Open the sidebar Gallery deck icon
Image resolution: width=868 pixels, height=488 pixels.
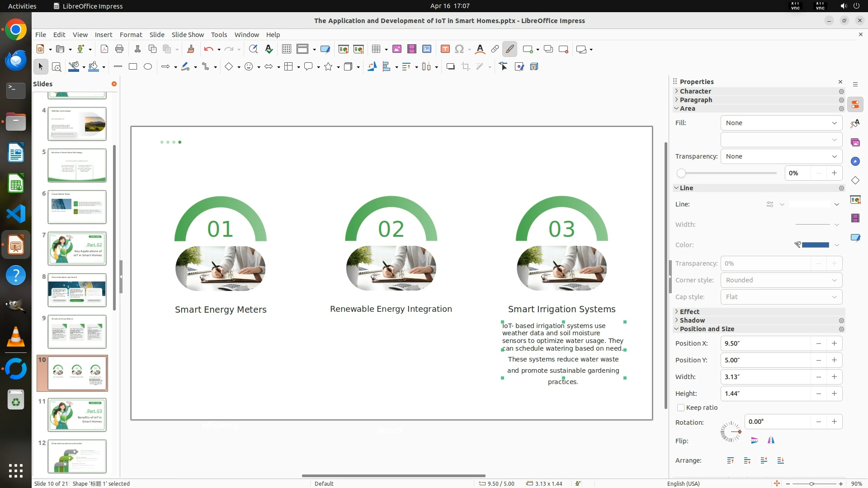click(855, 143)
